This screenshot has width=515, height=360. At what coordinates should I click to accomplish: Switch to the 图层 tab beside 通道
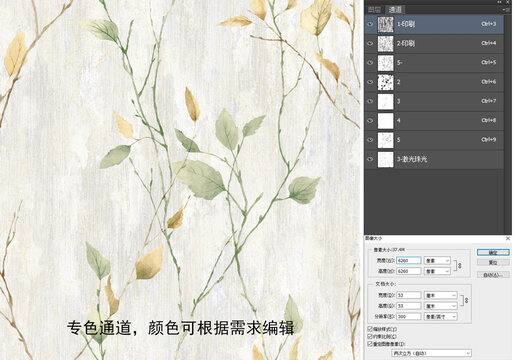tap(375, 10)
